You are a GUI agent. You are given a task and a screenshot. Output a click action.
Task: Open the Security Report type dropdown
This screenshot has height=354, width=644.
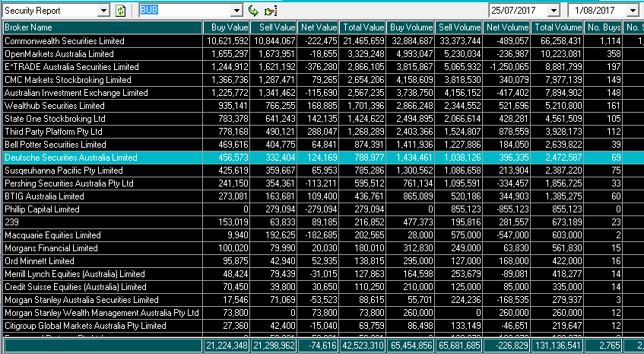point(103,11)
